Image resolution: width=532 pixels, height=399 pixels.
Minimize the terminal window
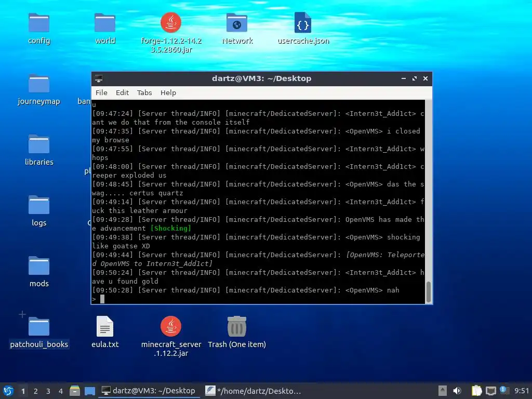tap(403, 78)
